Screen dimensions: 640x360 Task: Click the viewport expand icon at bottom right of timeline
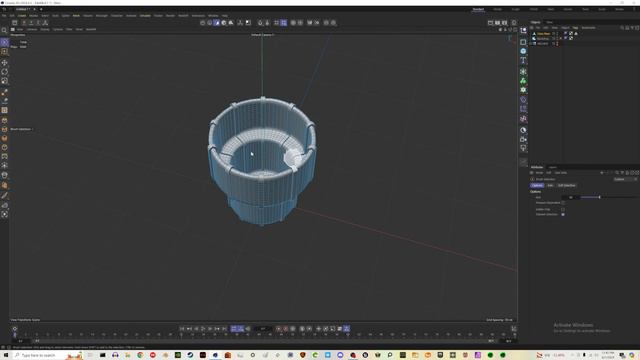[514, 329]
